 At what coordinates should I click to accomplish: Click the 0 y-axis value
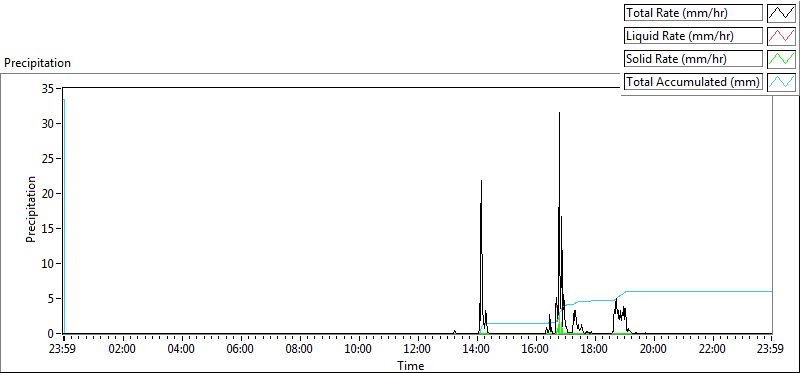(52, 334)
